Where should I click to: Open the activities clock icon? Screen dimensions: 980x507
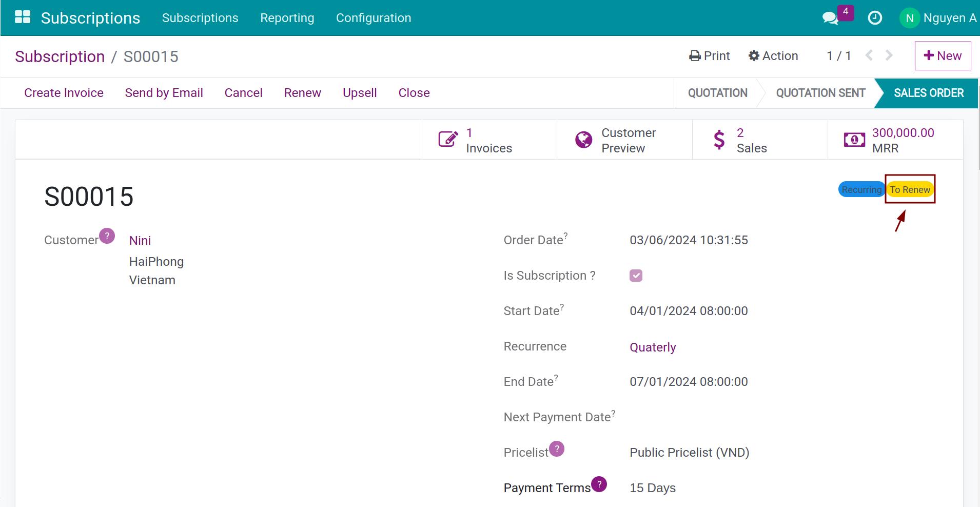click(x=875, y=18)
